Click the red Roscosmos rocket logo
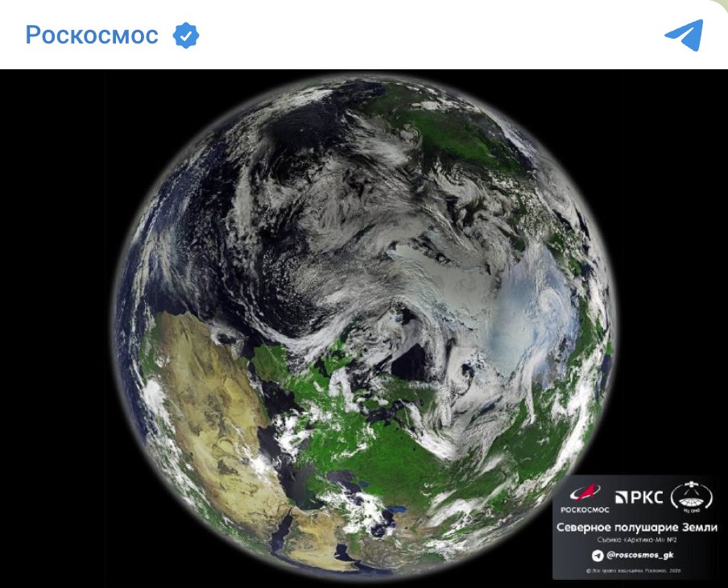 click(585, 493)
